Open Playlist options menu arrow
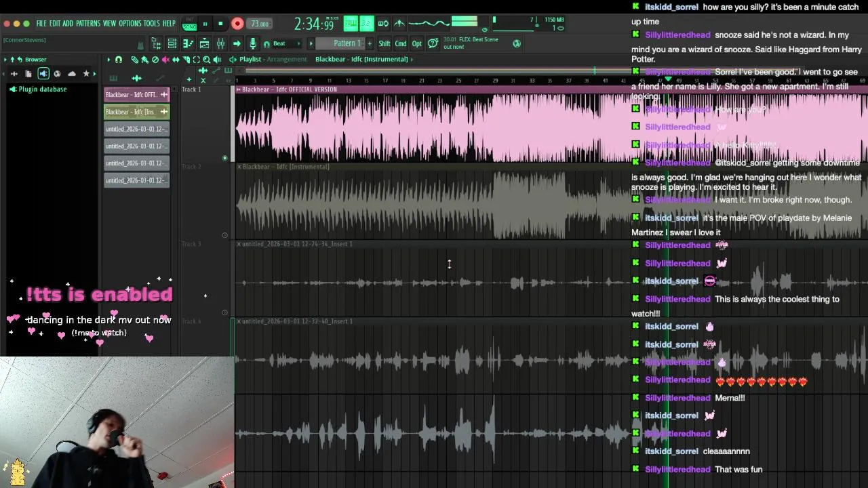 click(108, 60)
